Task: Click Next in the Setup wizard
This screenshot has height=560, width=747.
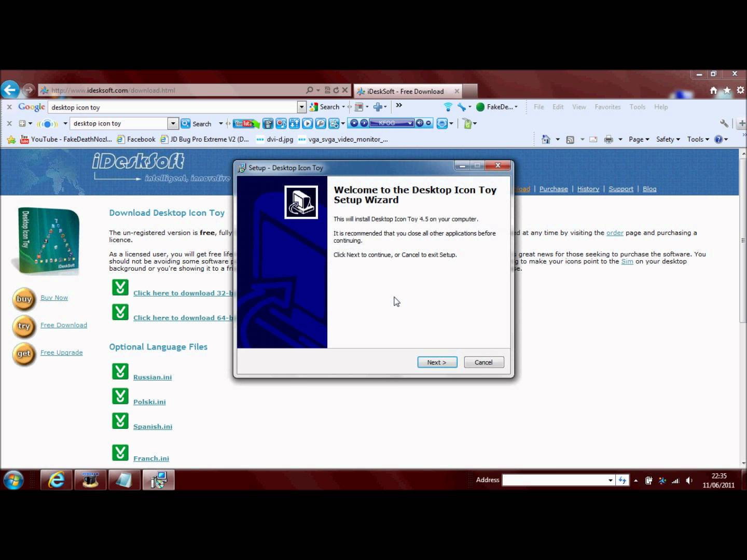Action: click(x=437, y=362)
